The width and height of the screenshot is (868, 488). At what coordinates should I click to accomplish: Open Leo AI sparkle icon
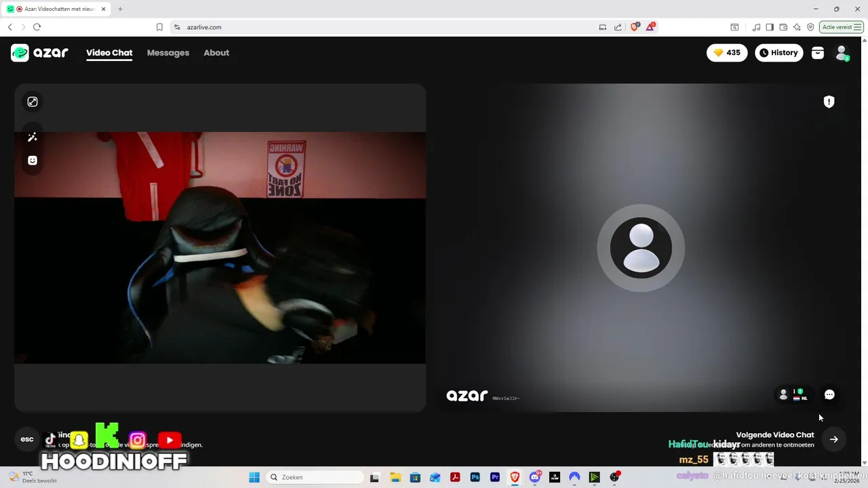coord(797,27)
